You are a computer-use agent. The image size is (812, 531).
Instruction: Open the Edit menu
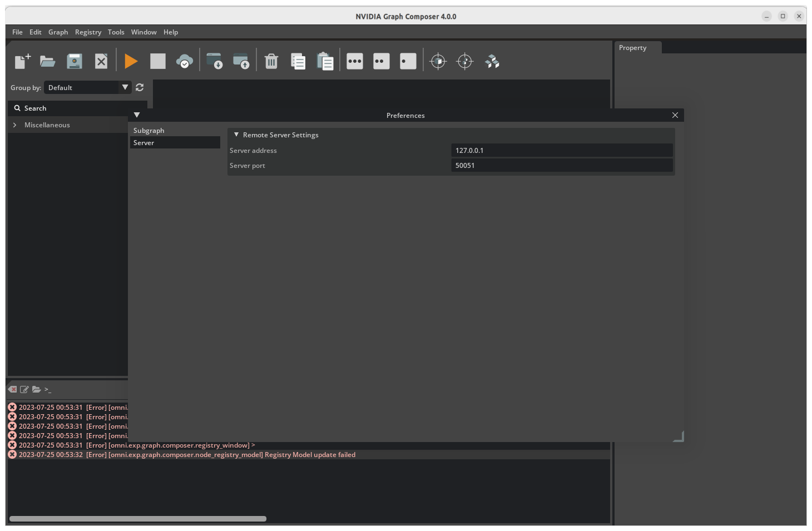(36, 32)
